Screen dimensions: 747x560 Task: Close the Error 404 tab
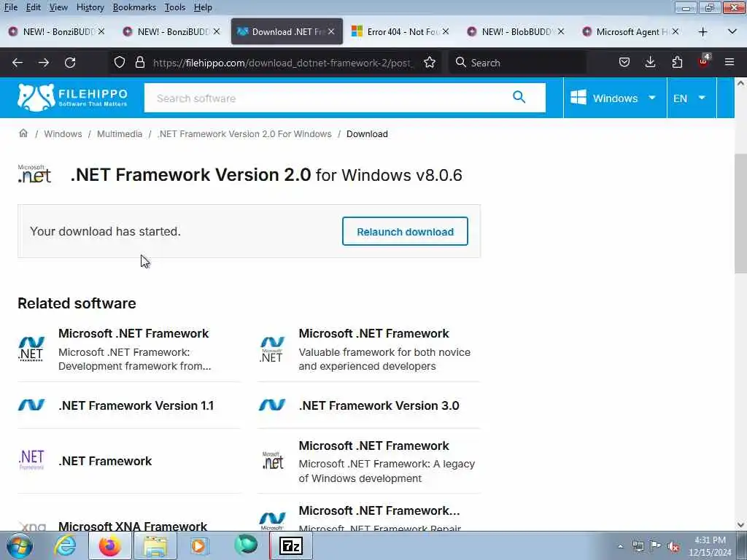[446, 31]
